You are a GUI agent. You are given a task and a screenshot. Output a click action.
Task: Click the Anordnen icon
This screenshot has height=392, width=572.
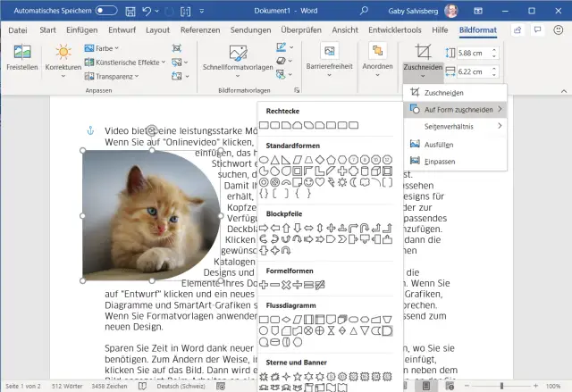pos(377,55)
